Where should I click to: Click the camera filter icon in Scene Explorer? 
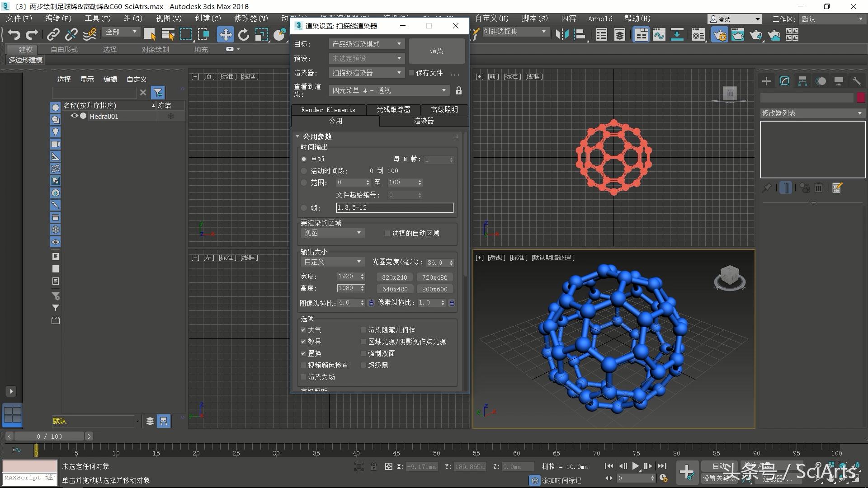point(55,144)
